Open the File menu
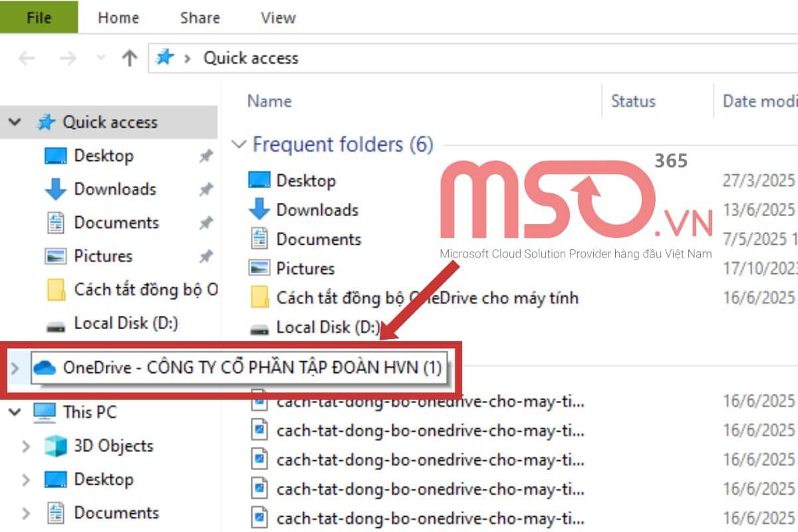Screen dimensions: 798x532 tap(39, 17)
